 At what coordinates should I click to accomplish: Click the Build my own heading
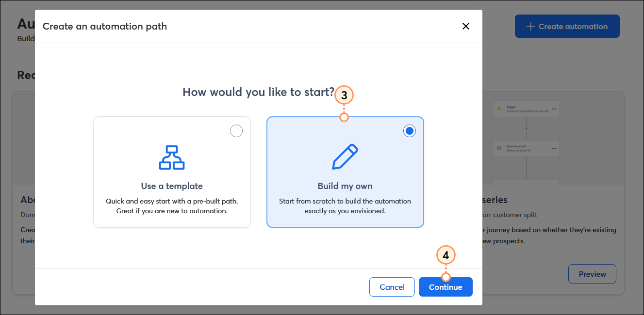click(345, 186)
